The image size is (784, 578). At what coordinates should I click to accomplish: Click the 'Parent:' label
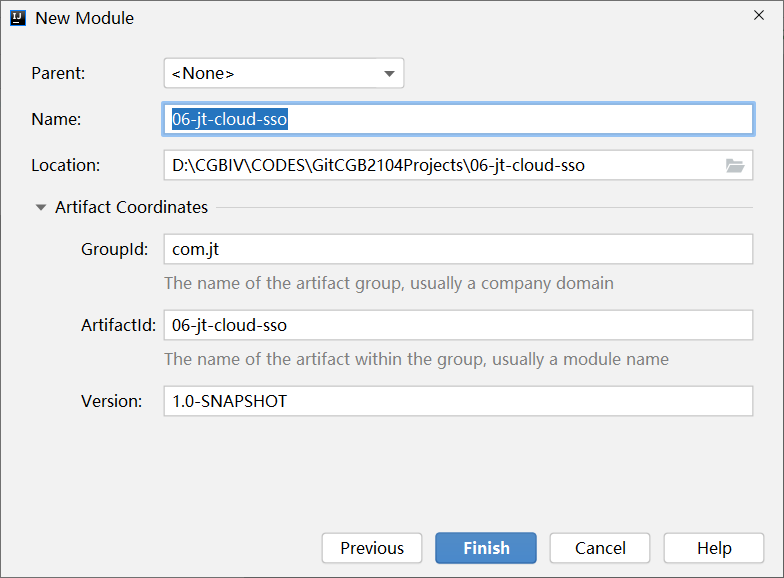coord(58,74)
